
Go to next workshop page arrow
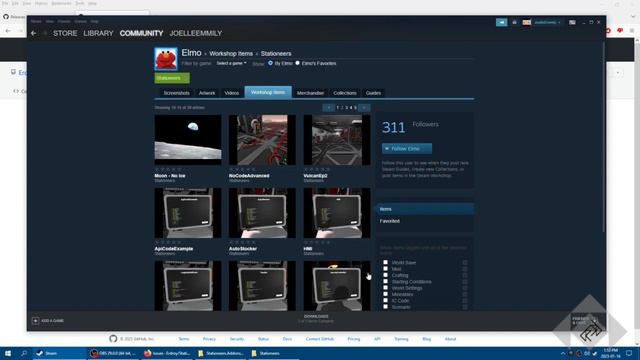click(x=364, y=108)
